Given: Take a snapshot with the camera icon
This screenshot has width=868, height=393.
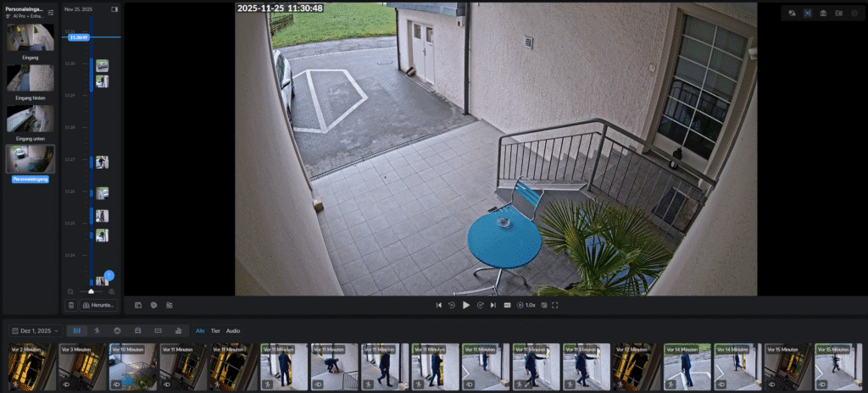Looking at the screenshot, I should [x=823, y=14].
